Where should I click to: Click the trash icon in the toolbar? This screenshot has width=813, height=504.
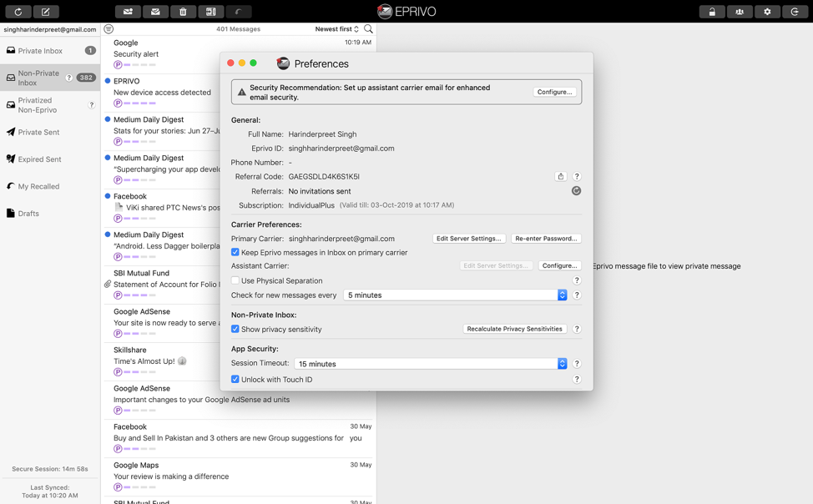[183, 12]
